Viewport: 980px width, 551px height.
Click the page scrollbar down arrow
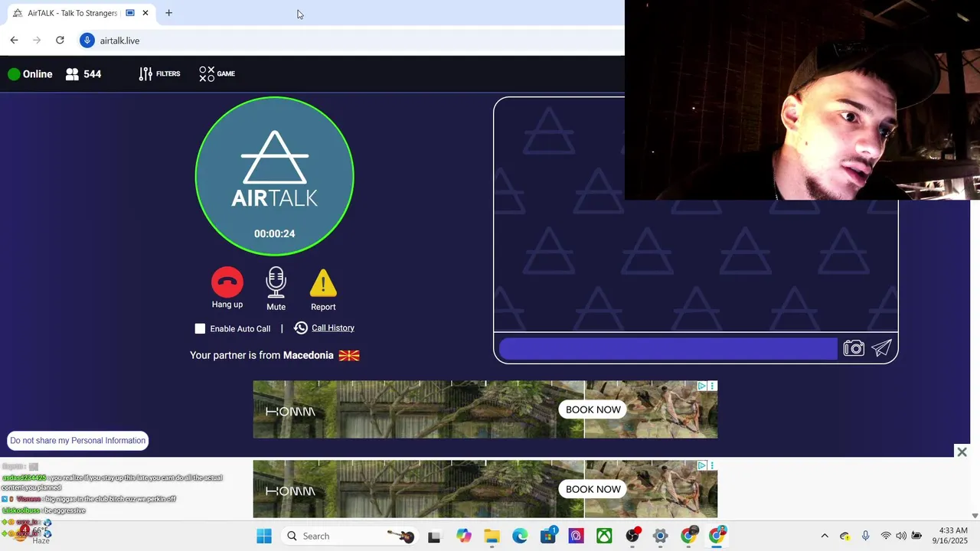click(x=974, y=516)
